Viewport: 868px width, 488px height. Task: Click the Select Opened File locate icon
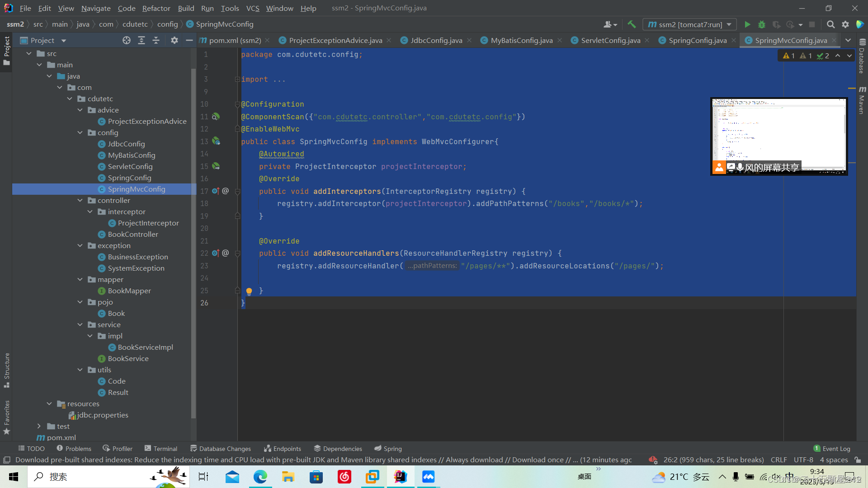point(127,40)
